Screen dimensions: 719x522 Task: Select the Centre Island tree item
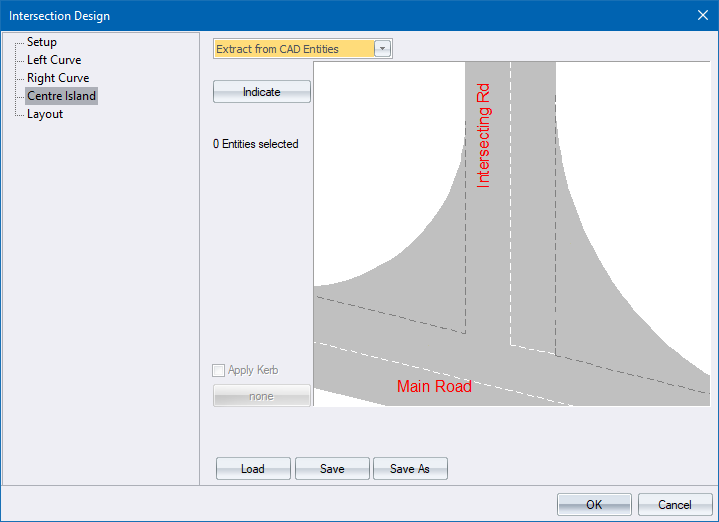click(x=61, y=96)
